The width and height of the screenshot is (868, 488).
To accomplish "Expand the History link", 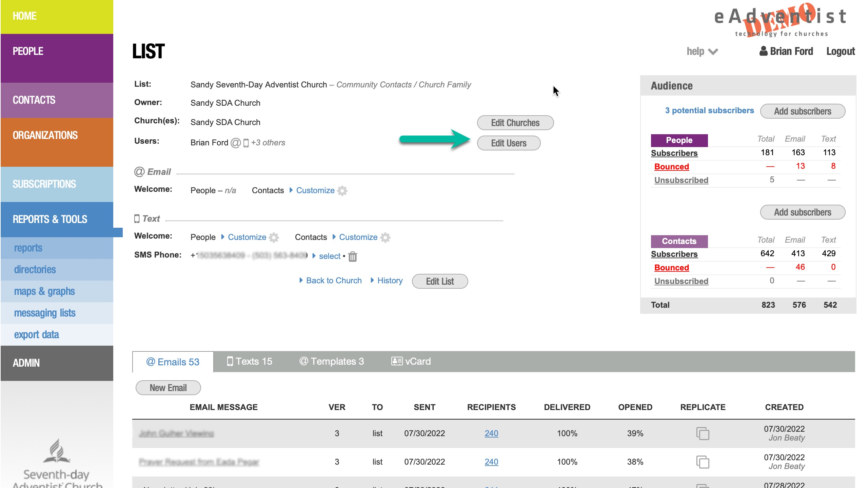I will [390, 281].
